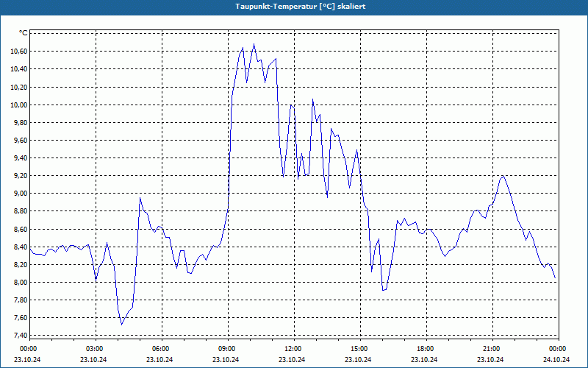Screen dimensions: 588x368
Task: Choose the y-axis tick '7,60'
Action: click(21, 317)
